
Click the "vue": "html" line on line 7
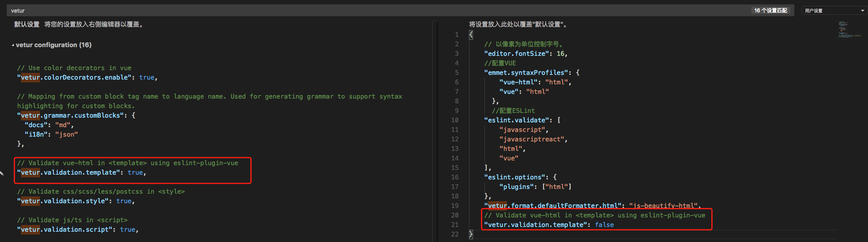tap(524, 92)
